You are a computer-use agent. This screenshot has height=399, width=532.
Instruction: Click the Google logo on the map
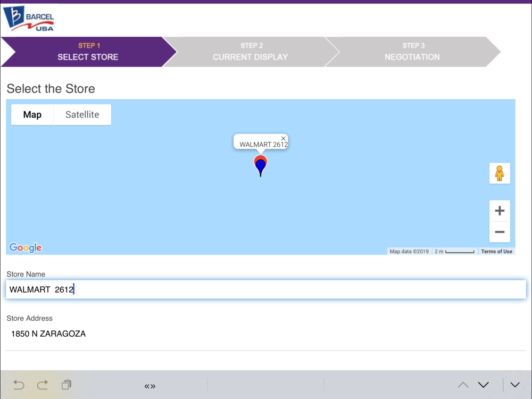26,248
